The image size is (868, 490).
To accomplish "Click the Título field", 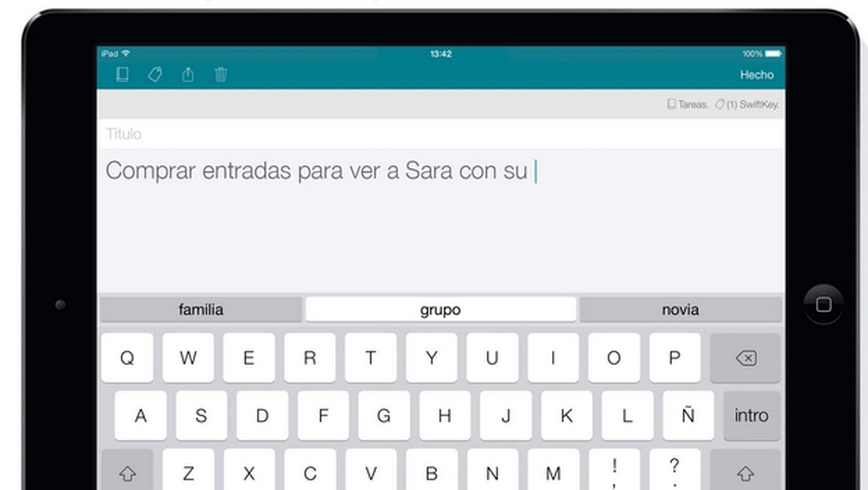I will (x=124, y=134).
